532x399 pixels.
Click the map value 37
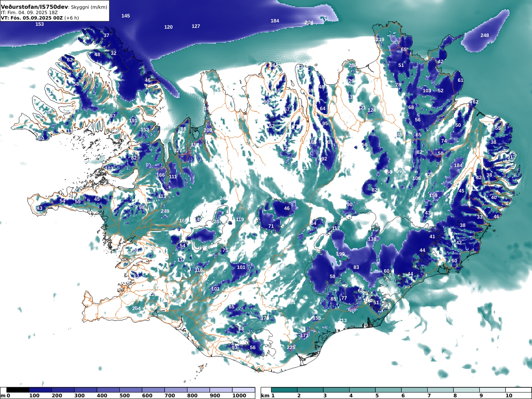(106, 35)
